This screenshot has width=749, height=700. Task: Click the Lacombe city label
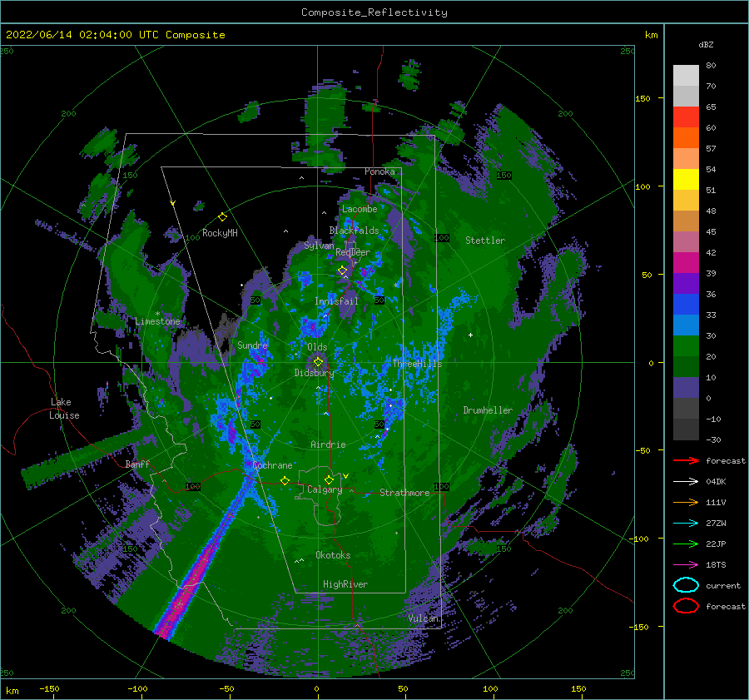pyautogui.click(x=360, y=209)
